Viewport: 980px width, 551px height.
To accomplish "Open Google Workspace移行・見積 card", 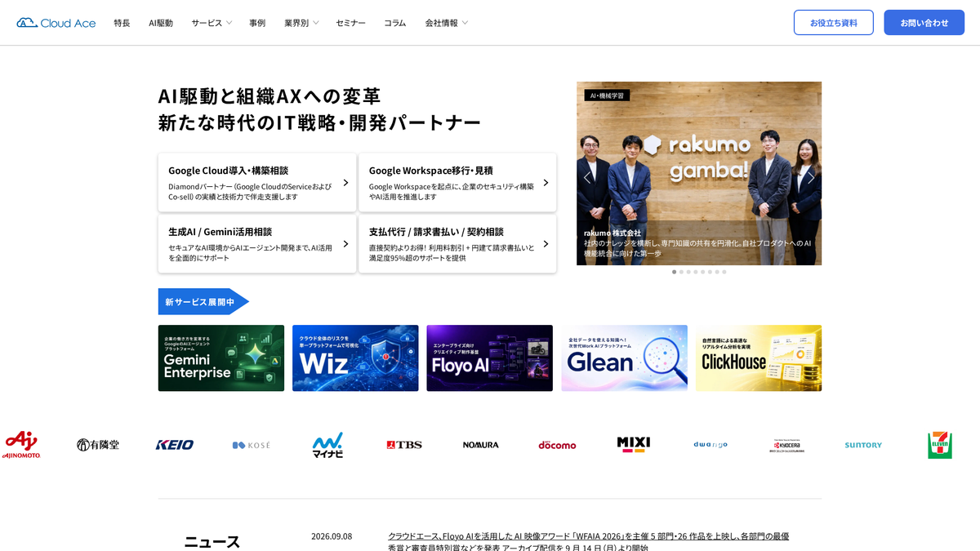I will coord(457,183).
